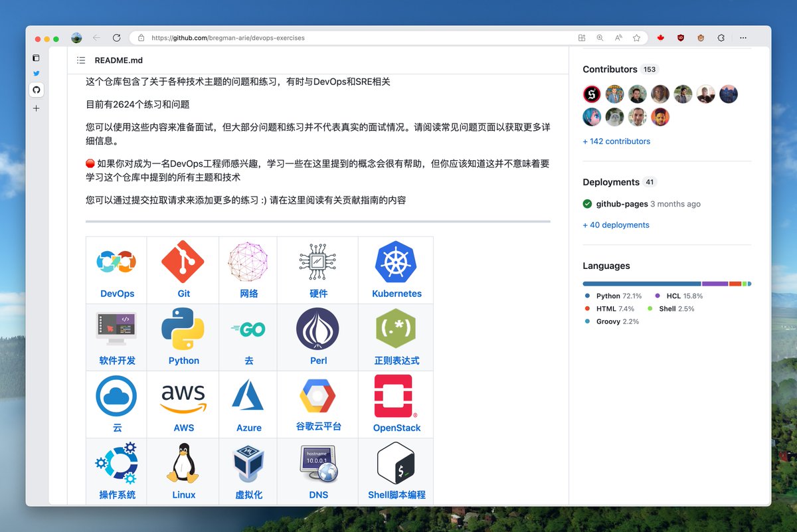The height and width of the screenshot is (532, 797).
Task: Click the monkey face extension icon
Action: (x=701, y=38)
